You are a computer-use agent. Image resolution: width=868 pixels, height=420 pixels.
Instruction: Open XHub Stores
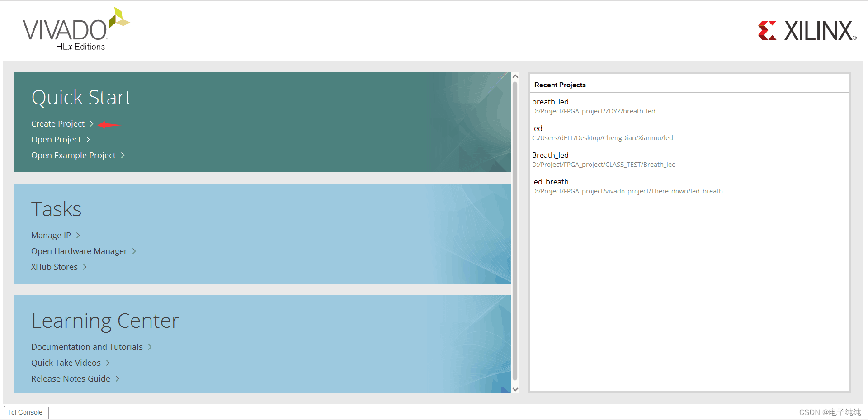tap(54, 267)
